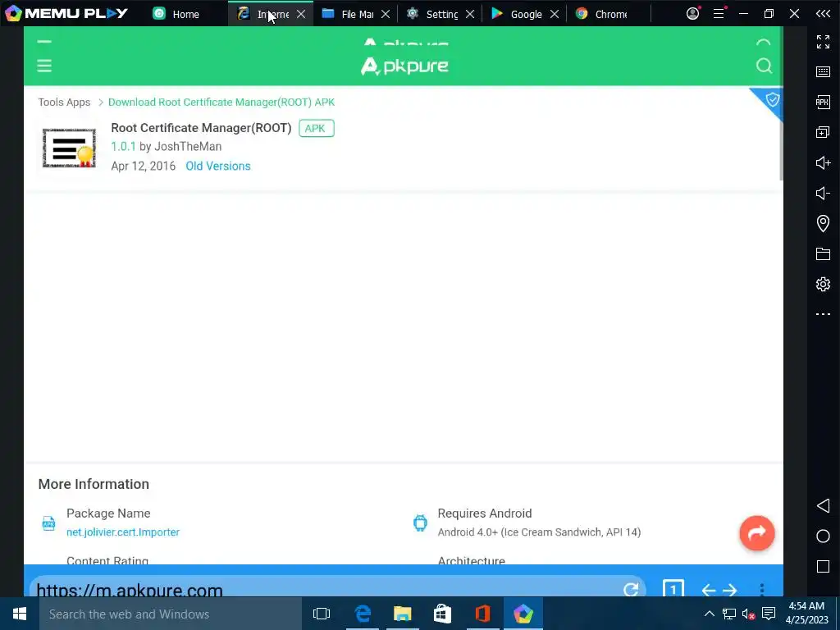Screen dimensions: 840x630
Task: Click the blue shield badge corner icon
Action: tap(771, 100)
